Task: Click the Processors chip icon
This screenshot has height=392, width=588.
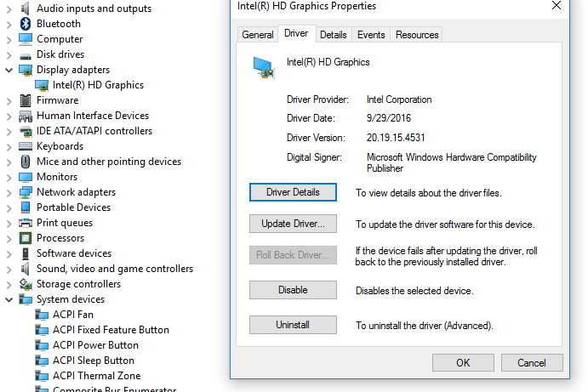Action: pyautogui.click(x=26, y=238)
